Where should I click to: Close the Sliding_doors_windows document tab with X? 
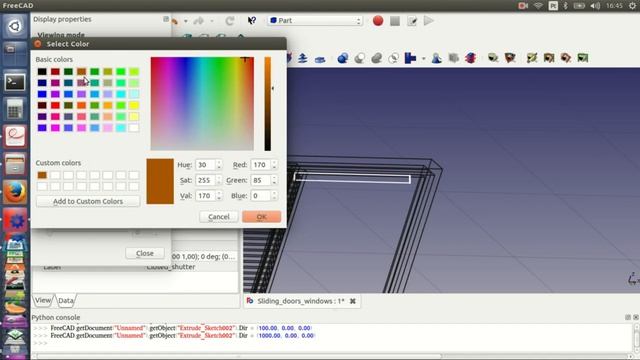[353, 301]
